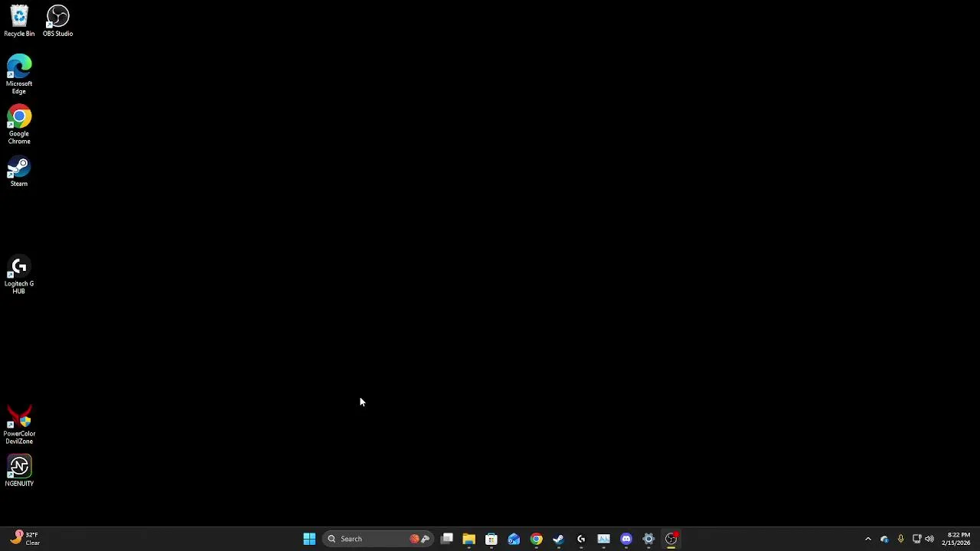
Task: Open Steam from the taskbar
Action: click(x=558, y=539)
